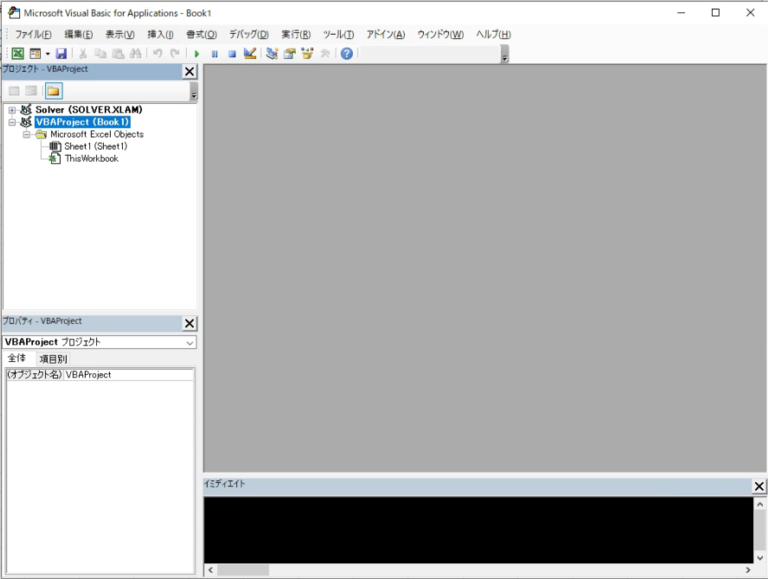
Task: Click the View Microsoft Excel icon
Action: click(18, 53)
